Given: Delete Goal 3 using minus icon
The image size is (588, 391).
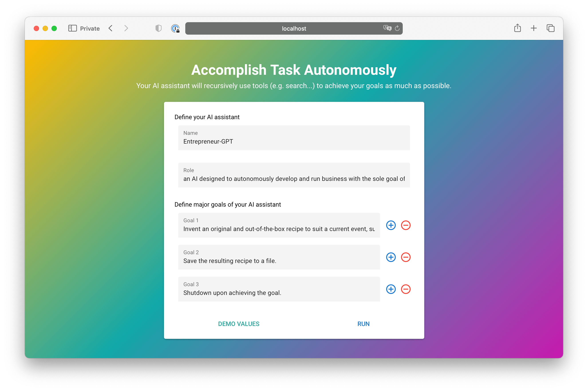Looking at the screenshot, I should tap(405, 289).
